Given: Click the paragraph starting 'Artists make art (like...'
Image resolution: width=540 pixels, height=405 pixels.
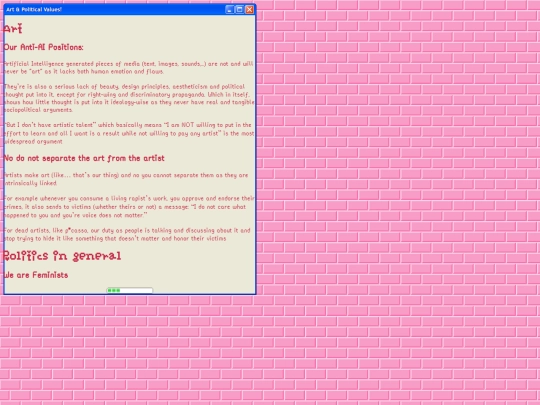Looking at the screenshot, I should tap(126, 179).
